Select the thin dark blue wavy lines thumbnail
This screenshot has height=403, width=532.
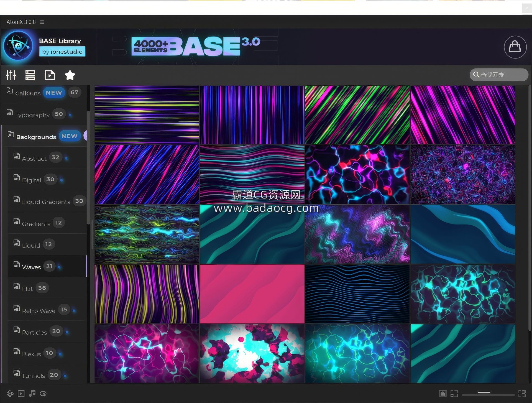pos(357,294)
